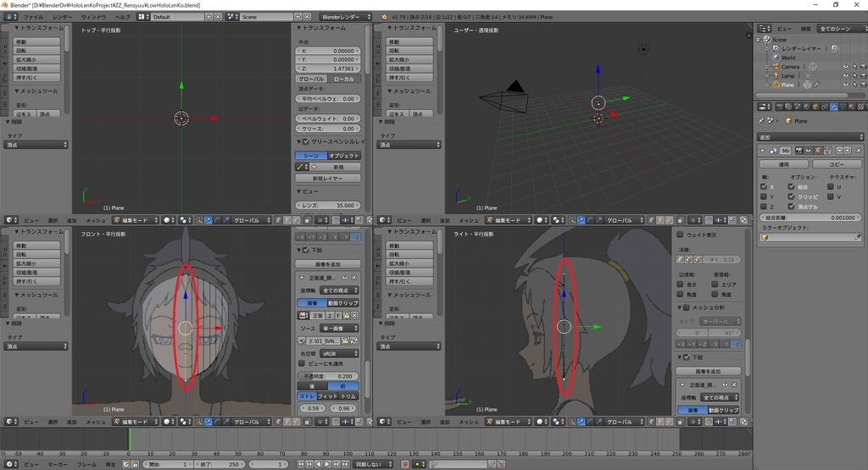Hide Plane with its outliner eye icon
Screen dimensions: 868x470
(845, 85)
